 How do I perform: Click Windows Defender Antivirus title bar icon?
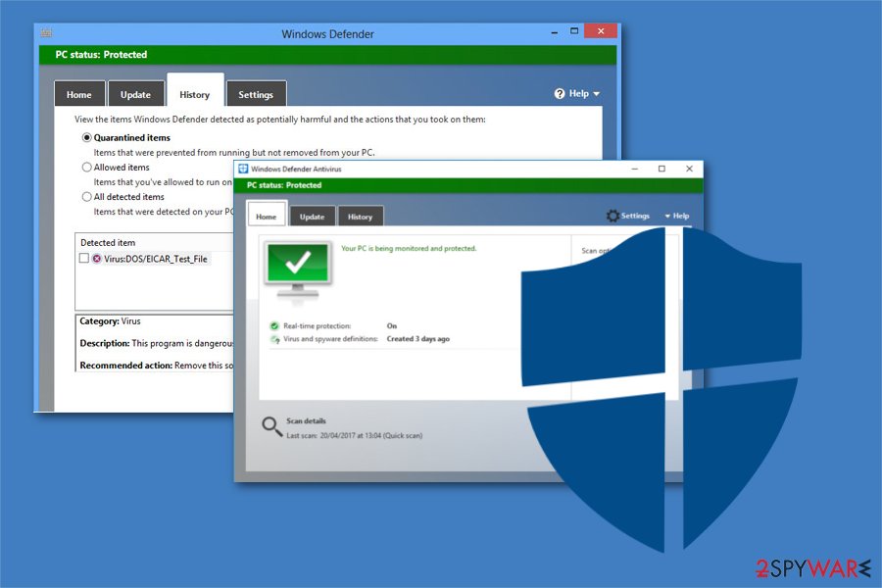243,169
